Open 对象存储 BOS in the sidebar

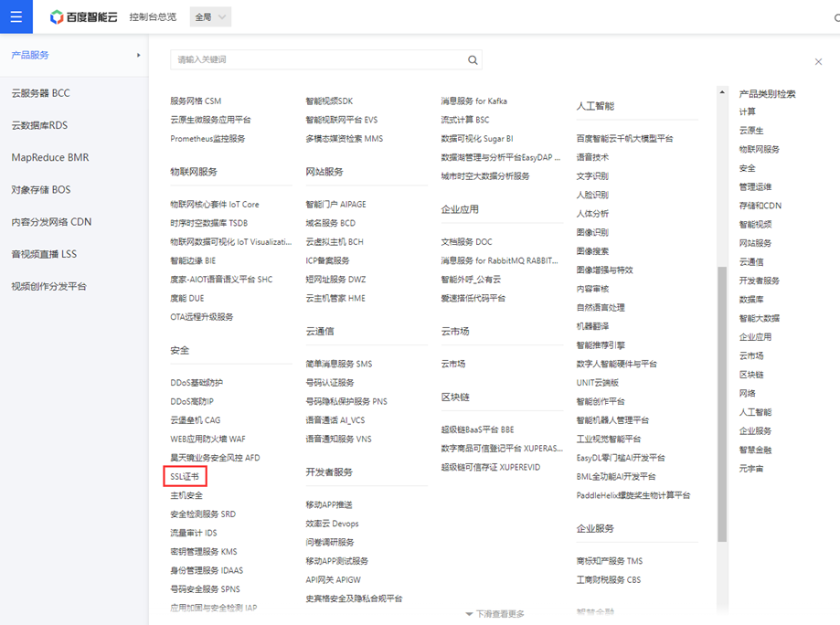(41, 189)
